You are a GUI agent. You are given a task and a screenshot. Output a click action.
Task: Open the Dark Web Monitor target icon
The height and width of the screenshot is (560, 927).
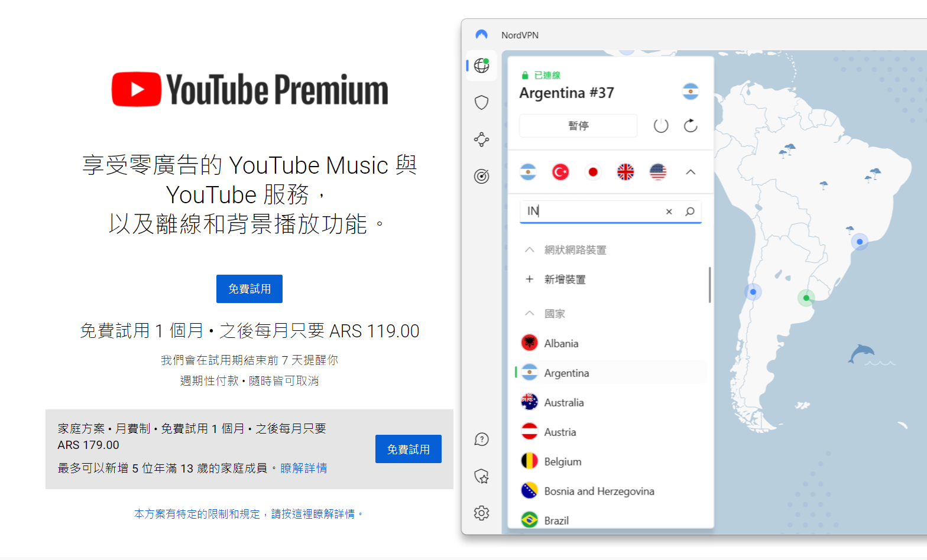pyautogui.click(x=481, y=176)
